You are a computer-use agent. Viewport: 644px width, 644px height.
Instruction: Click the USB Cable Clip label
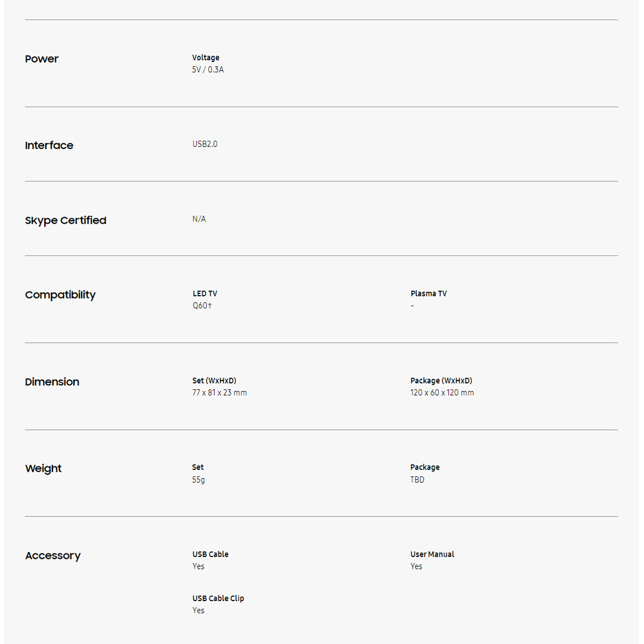click(x=218, y=599)
